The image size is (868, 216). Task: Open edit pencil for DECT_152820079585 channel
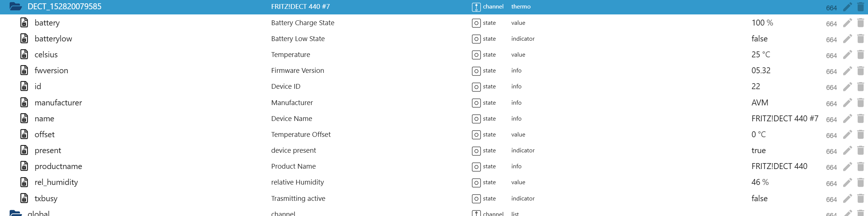pyautogui.click(x=847, y=7)
